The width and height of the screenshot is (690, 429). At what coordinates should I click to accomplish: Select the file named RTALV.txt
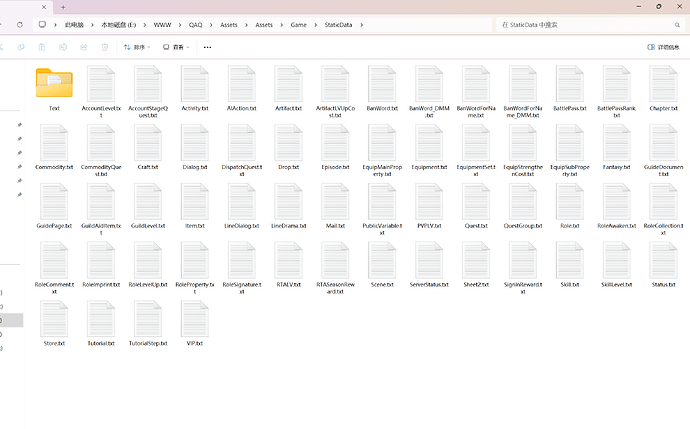pos(288,265)
